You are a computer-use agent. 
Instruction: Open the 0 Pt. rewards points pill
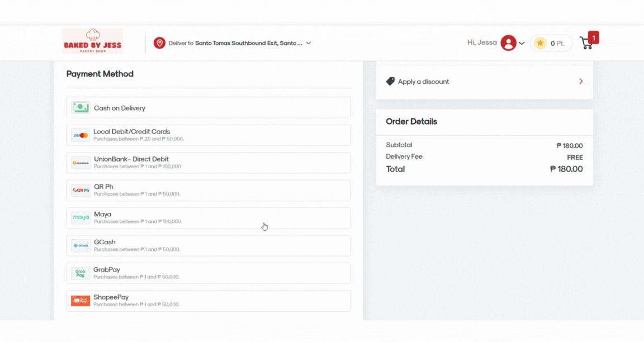coord(551,43)
